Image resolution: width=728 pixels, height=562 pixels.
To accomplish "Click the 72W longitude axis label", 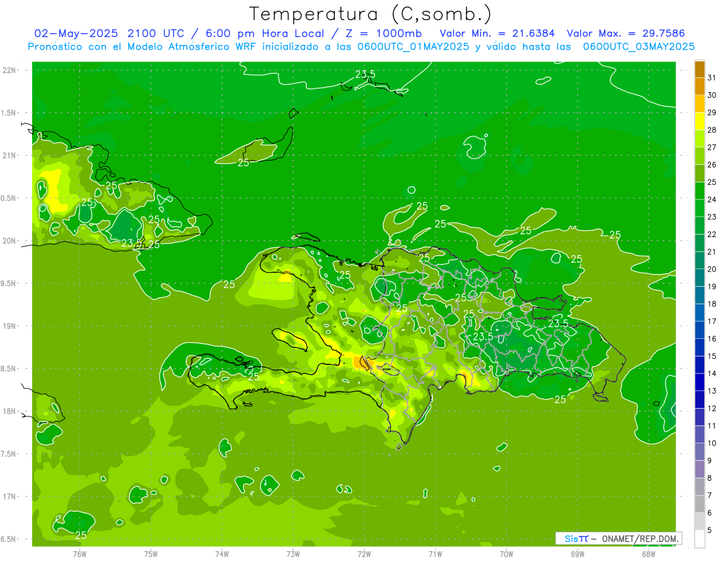I will click(x=364, y=554).
